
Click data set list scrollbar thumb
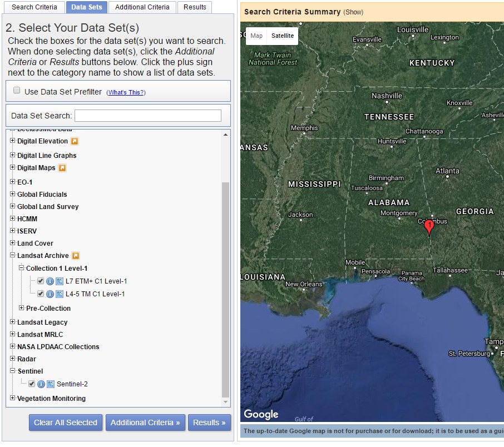pyautogui.click(x=226, y=290)
